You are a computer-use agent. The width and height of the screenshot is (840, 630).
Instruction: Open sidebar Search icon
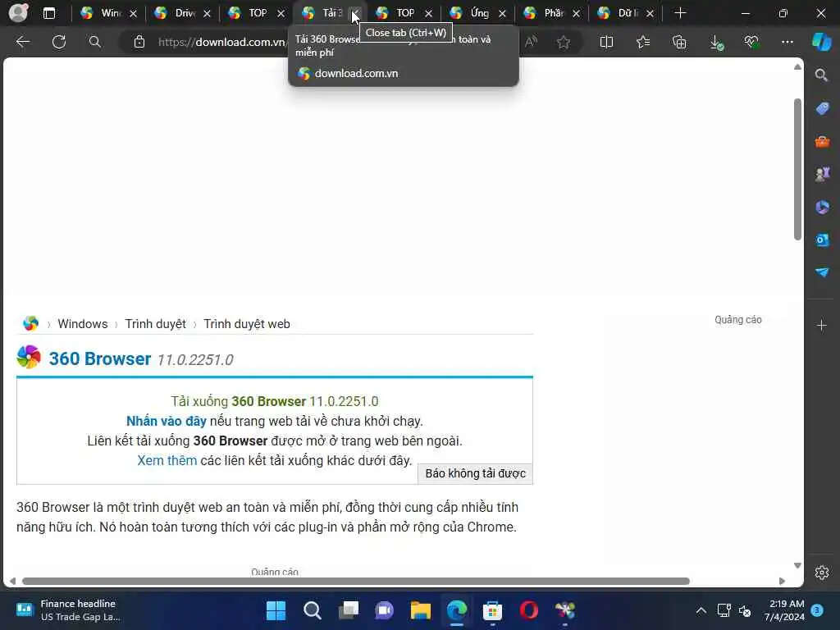click(822, 75)
